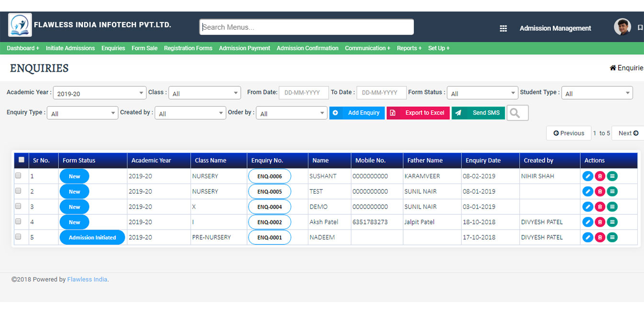Open the Registration Forms menu

pyautogui.click(x=188, y=48)
